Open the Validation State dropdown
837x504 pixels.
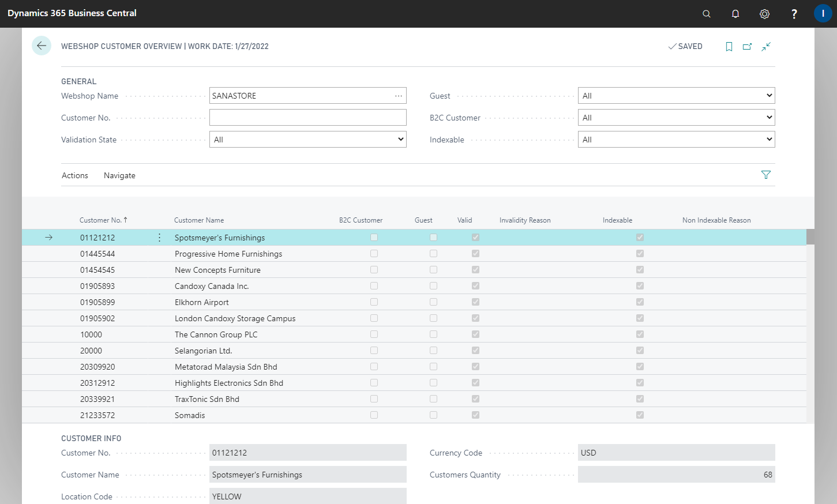[307, 140]
